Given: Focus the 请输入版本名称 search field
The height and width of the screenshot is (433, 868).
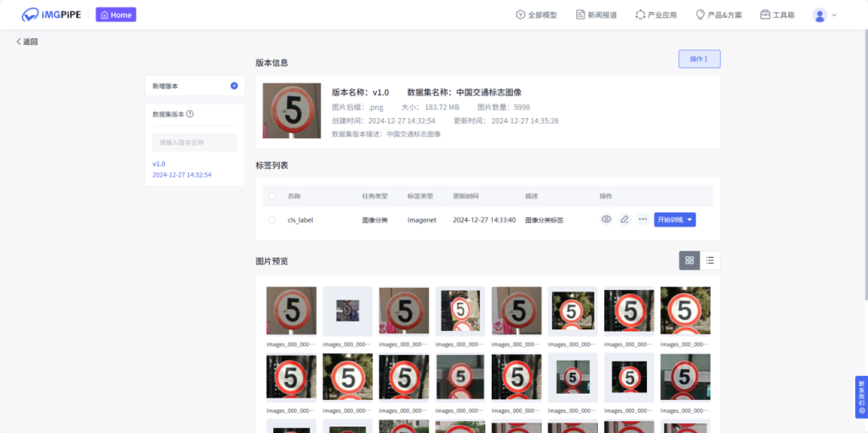Looking at the screenshot, I should coord(194,142).
